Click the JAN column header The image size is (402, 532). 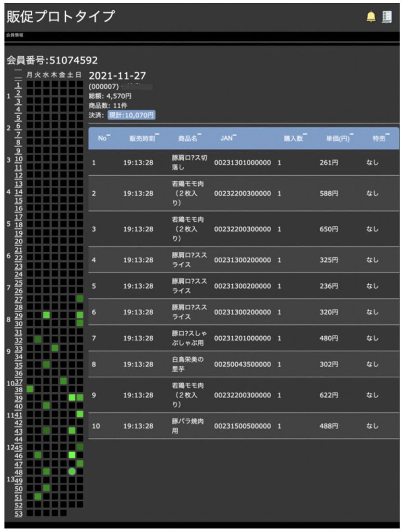[227, 138]
